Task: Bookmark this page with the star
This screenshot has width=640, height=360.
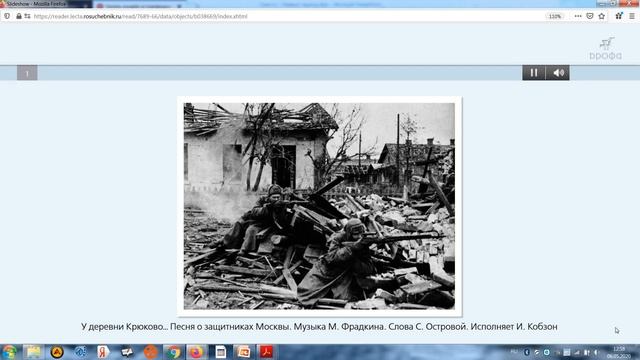Action: click(602, 16)
